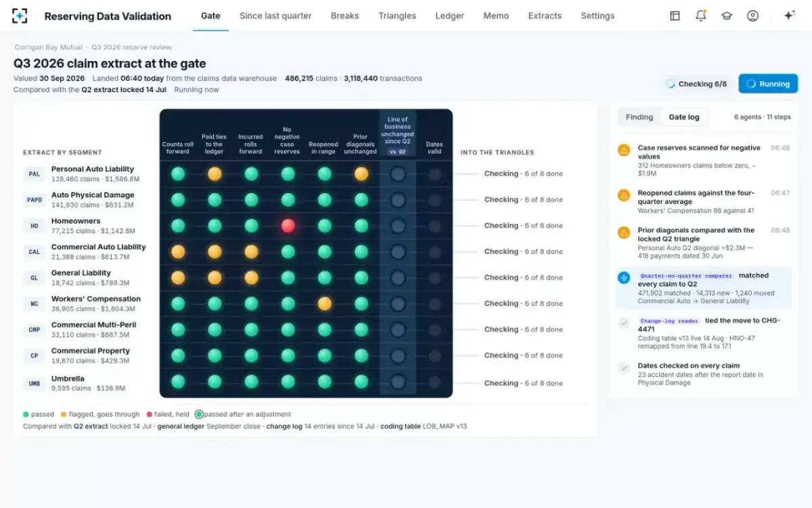This screenshot has width=812, height=508.
Task: Click "486,215 claims" count text
Action: pyautogui.click(x=311, y=79)
